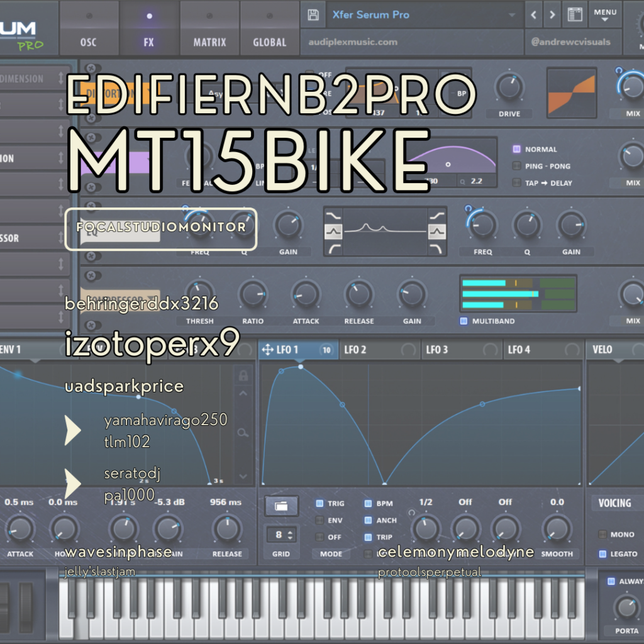Switch to the MATRIX tab

[x=209, y=29]
